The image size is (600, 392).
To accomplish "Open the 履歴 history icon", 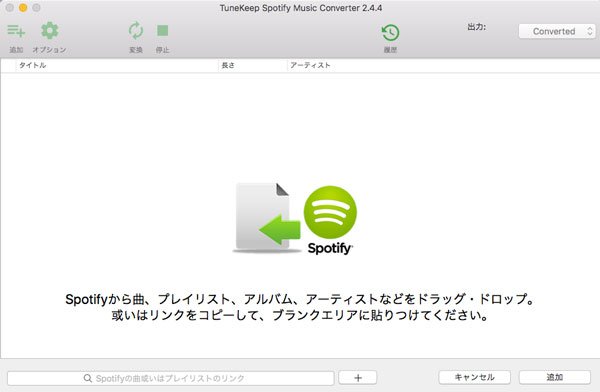I will pyautogui.click(x=390, y=33).
